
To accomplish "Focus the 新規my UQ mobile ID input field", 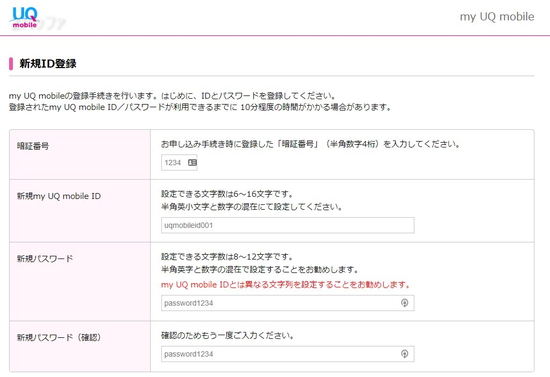I will click(288, 225).
